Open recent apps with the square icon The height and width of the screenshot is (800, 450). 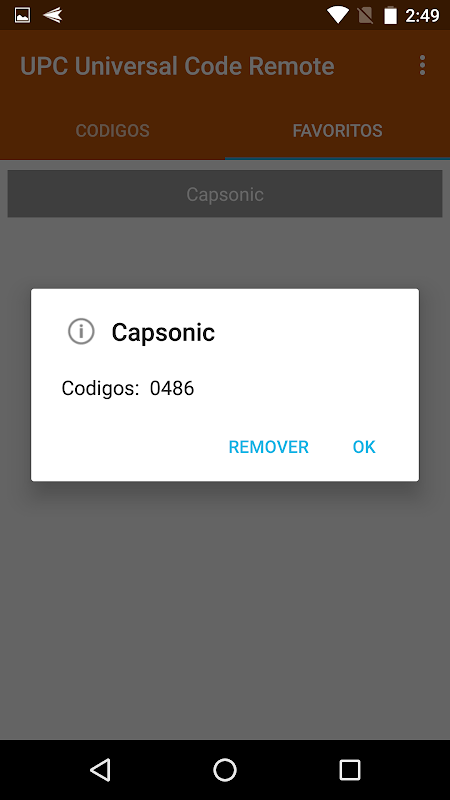[350, 769]
